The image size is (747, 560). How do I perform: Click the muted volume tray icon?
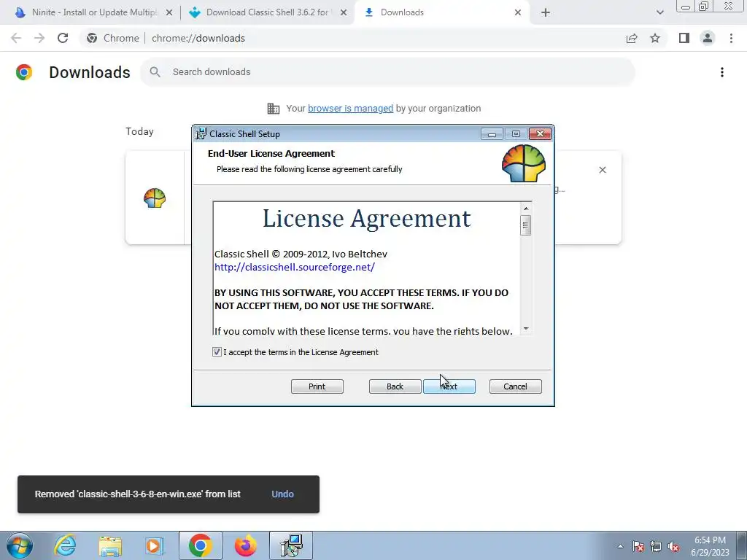pos(673,547)
